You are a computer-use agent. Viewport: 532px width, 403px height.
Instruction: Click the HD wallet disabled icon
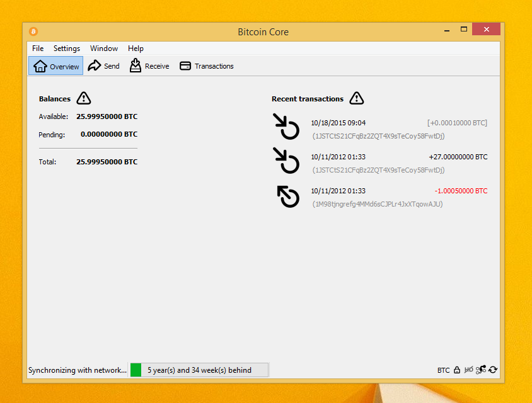pyautogui.click(x=468, y=370)
